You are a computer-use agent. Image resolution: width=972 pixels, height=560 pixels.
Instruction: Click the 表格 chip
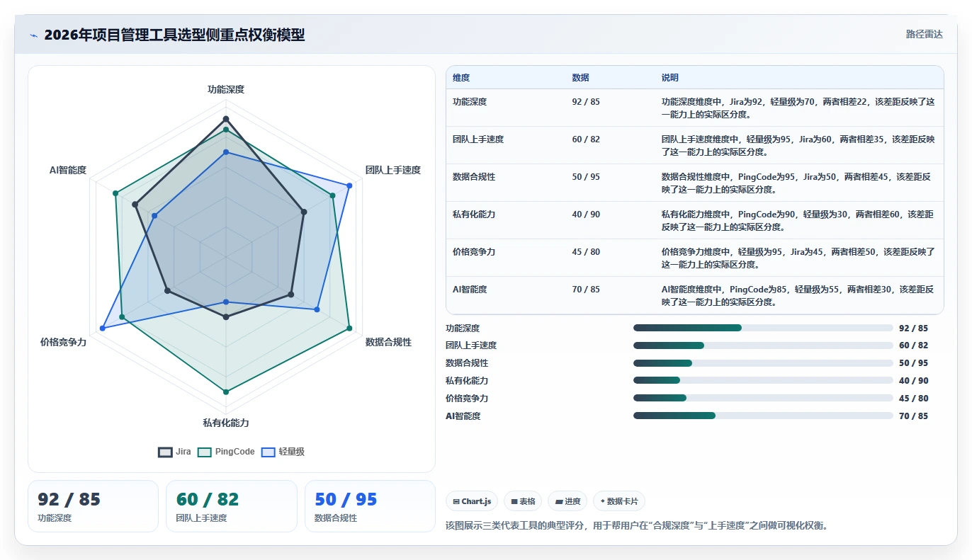pyautogui.click(x=524, y=501)
